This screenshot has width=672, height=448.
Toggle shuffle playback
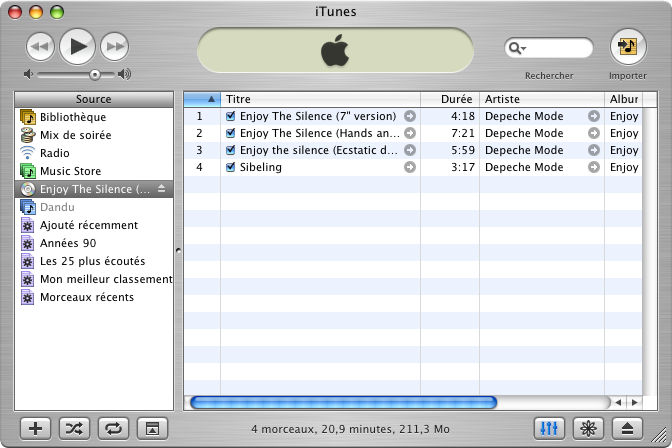pyautogui.click(x=74, y=428)
